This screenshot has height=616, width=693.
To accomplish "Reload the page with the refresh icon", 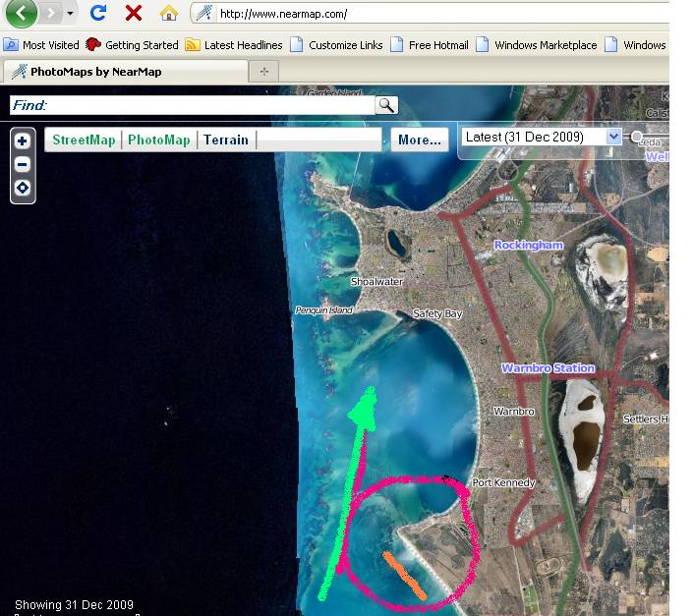I will [97, 13].
